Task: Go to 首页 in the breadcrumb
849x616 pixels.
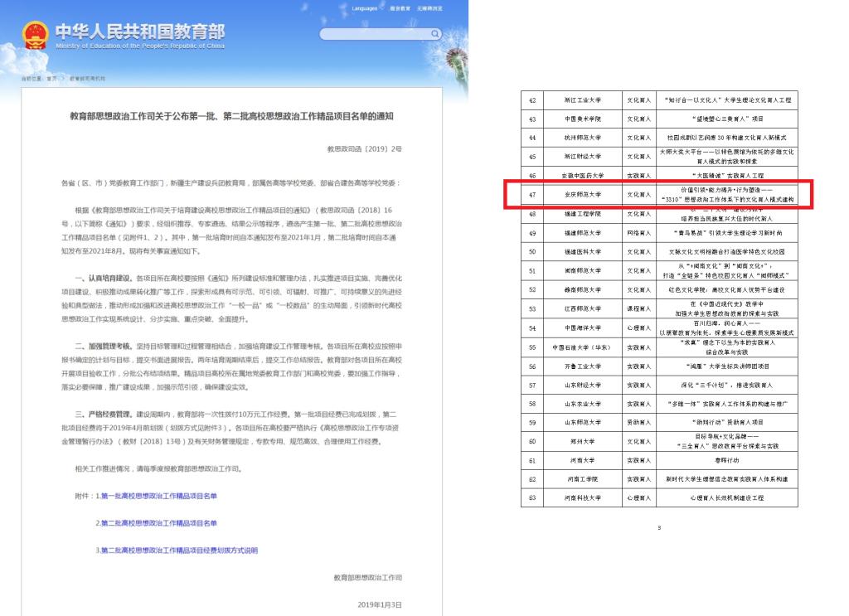Action: point(51,79)
